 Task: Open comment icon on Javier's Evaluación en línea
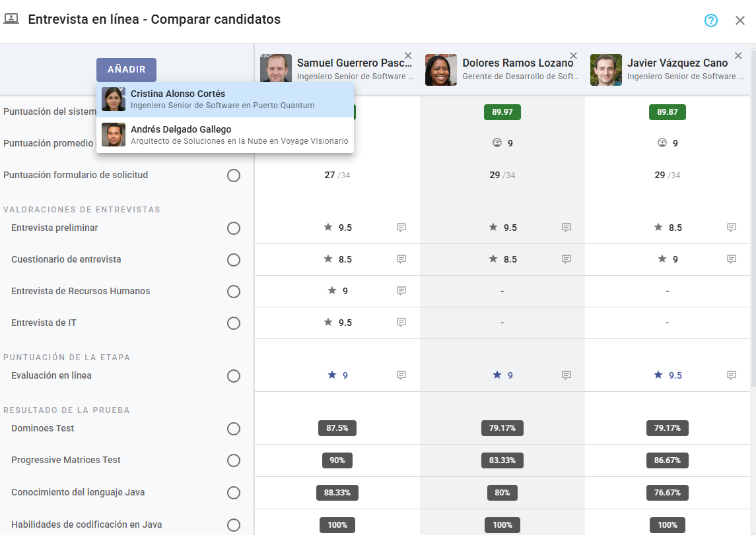click(x=731, y=375)
